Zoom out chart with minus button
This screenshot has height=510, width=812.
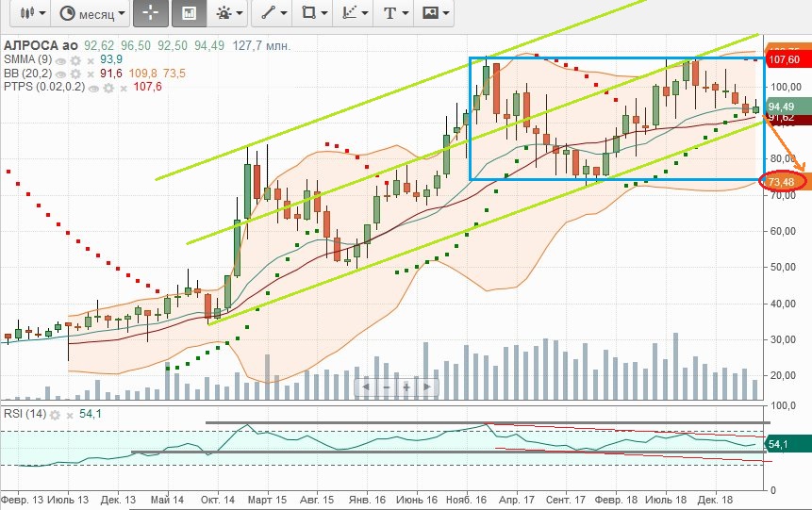point(386,387)
